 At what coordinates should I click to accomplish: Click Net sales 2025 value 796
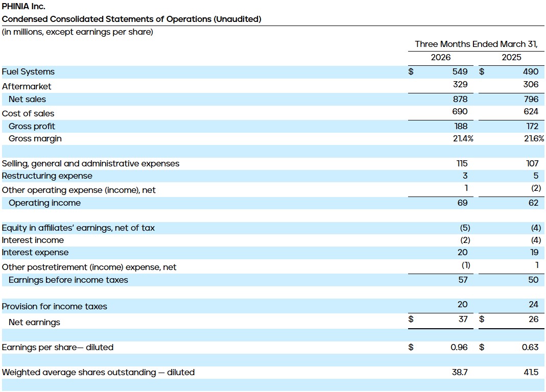pos(531,99)
